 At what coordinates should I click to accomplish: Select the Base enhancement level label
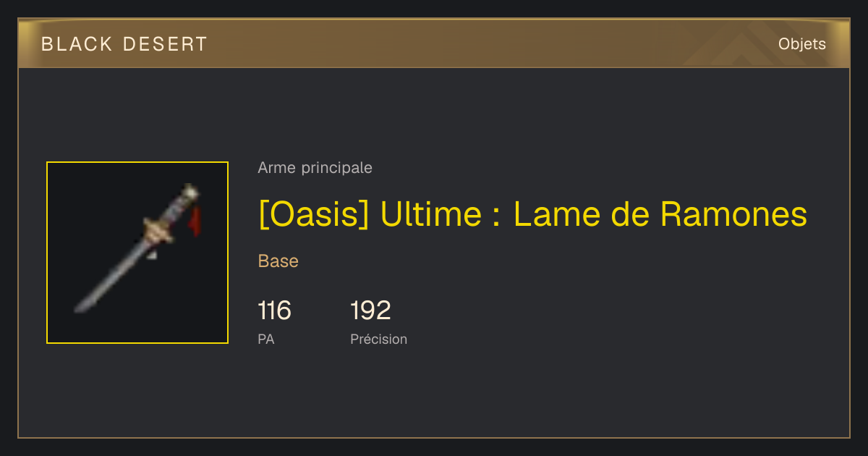tap(278, 261)
